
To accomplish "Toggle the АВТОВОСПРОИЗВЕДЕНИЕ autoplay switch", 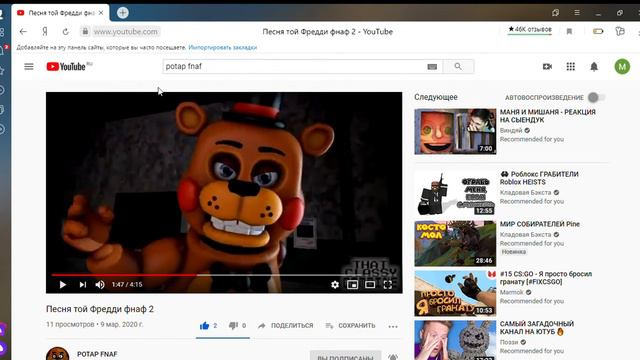I will pos(596,98).
